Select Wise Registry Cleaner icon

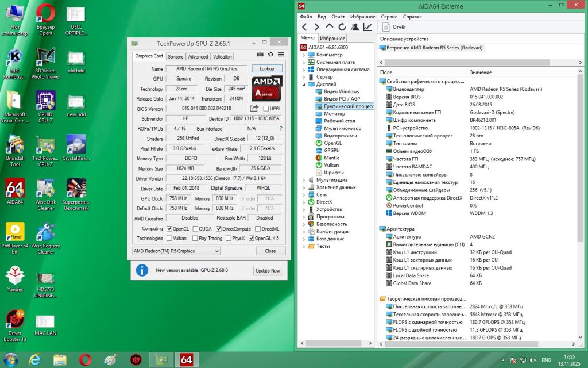45,238
